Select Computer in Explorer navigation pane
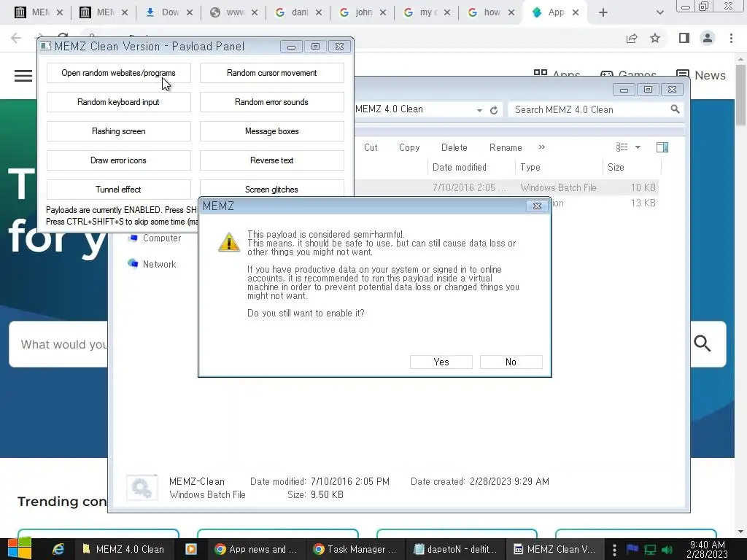Screen dimensions: 747x560 click(x=155, y=238)
